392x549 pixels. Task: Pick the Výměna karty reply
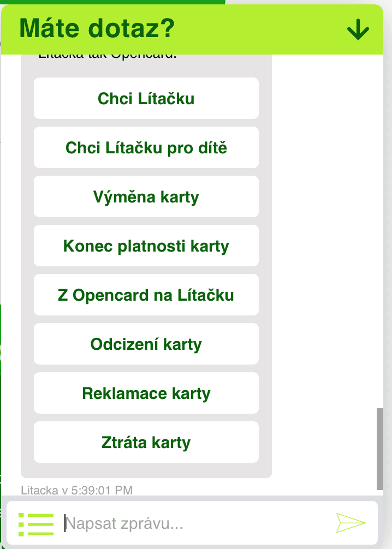[146, 196]
